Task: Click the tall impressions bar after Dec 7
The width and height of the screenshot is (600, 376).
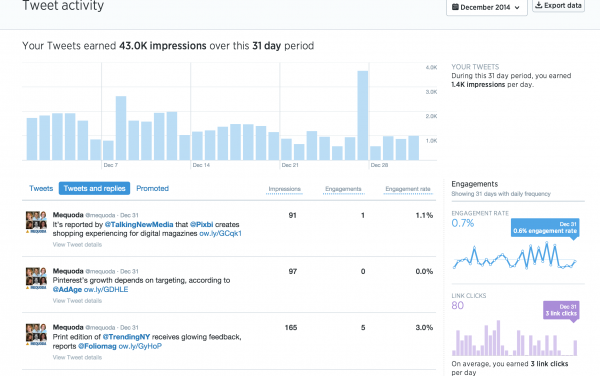Action: pos(121,128)
